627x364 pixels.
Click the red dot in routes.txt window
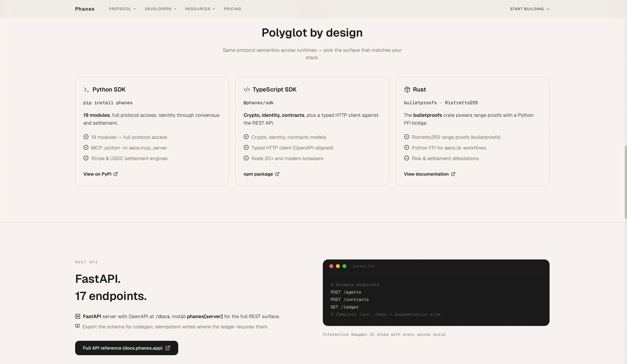(331, 266)
